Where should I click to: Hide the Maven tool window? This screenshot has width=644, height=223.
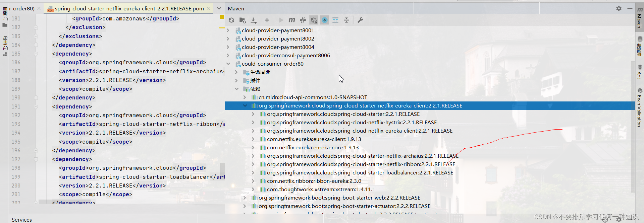pos(630,8)
